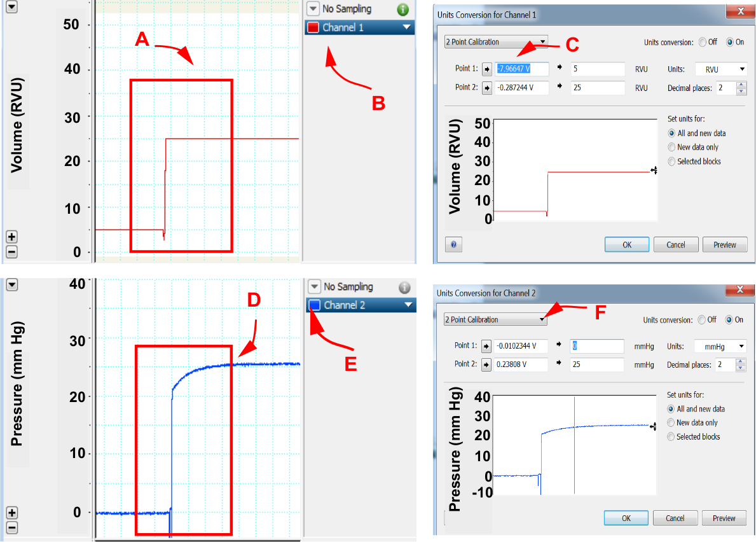Click the Decimal places stepper in the Channel 1 dialog

click(741, 88)
